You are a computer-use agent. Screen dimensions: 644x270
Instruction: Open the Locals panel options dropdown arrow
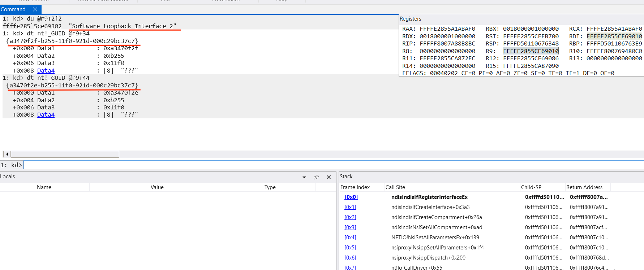pyautogui.click(x=304, y=177)
